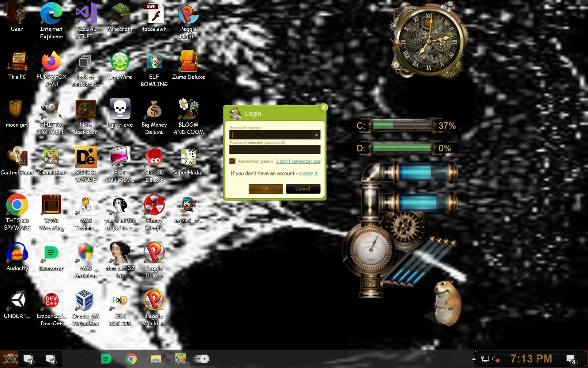The height and width of the screenshot is (368, 588).
Task: Open the Minecraft desktop shortcut
Action: click(x=120, y=14)
